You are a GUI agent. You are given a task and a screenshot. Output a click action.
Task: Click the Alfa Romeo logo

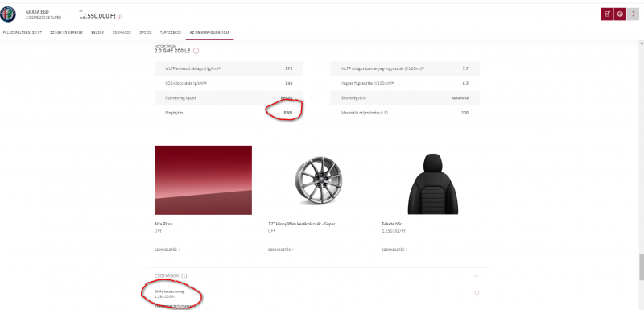tap(8, 14)
